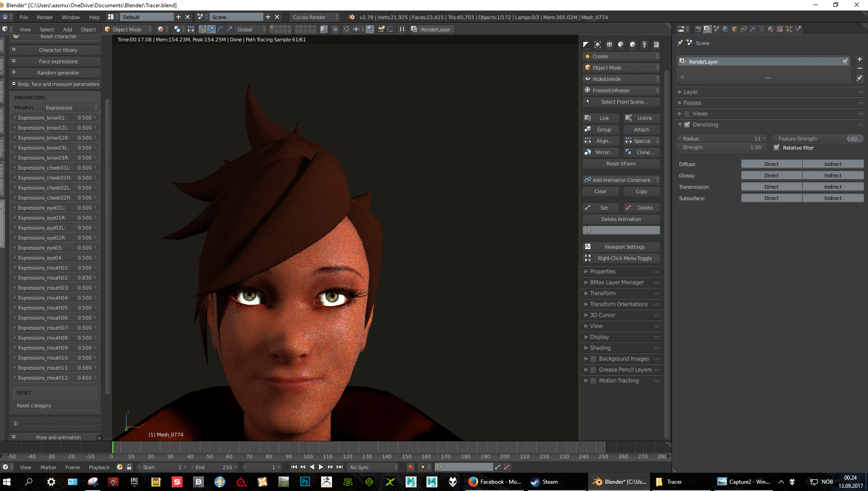The width and height of the screenshot is (868, 491).
Task: Jump to the first frame
Action: [294, 467]
